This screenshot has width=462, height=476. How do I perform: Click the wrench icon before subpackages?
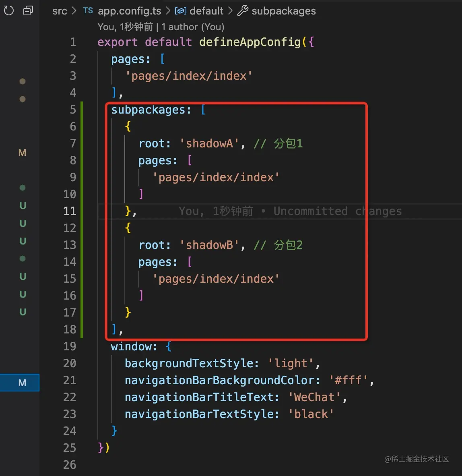pos(243,11)
